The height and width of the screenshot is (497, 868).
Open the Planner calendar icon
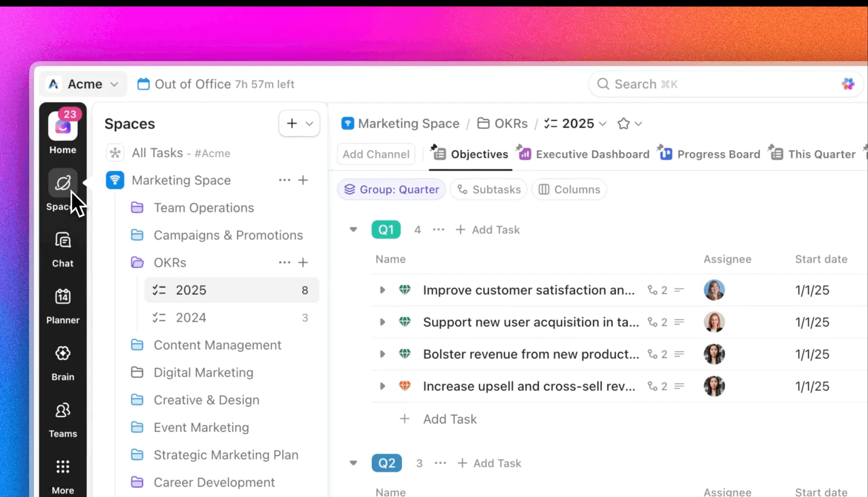(63, 297)
